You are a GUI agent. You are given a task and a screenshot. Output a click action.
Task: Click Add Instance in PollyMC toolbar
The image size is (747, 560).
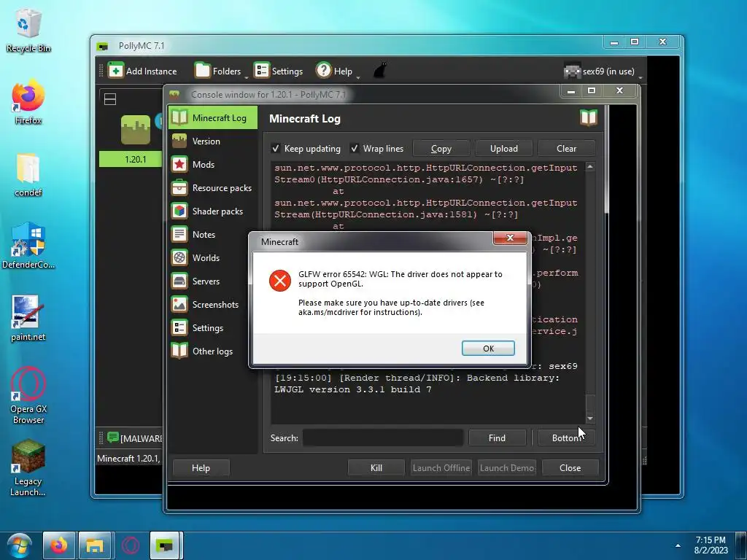click(142, 71)
